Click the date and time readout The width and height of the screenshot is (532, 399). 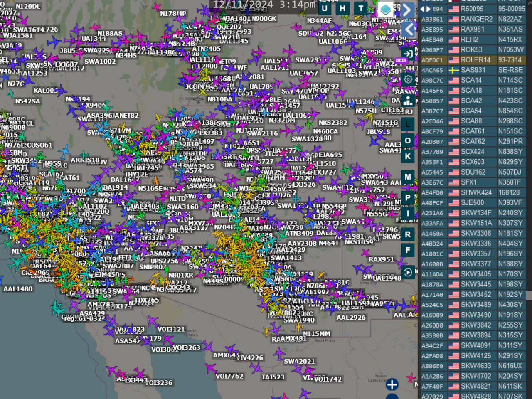click(x=264, y=5)
